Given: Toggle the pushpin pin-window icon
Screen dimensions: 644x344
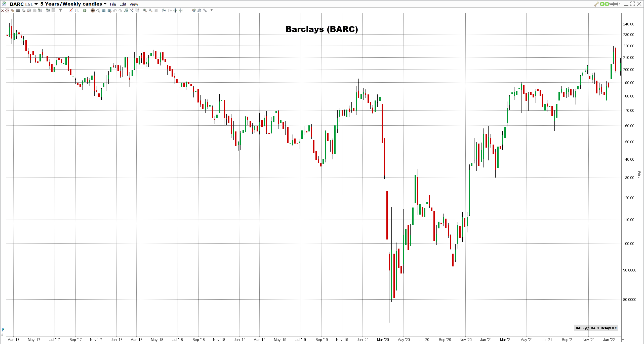Looking at the screenshot, I should tap(614, 4).
